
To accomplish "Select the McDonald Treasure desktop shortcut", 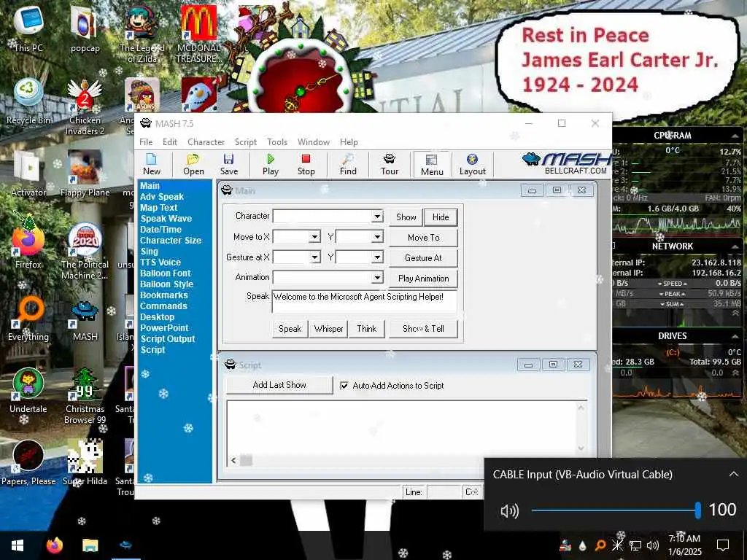I will (x=198, y=34).
